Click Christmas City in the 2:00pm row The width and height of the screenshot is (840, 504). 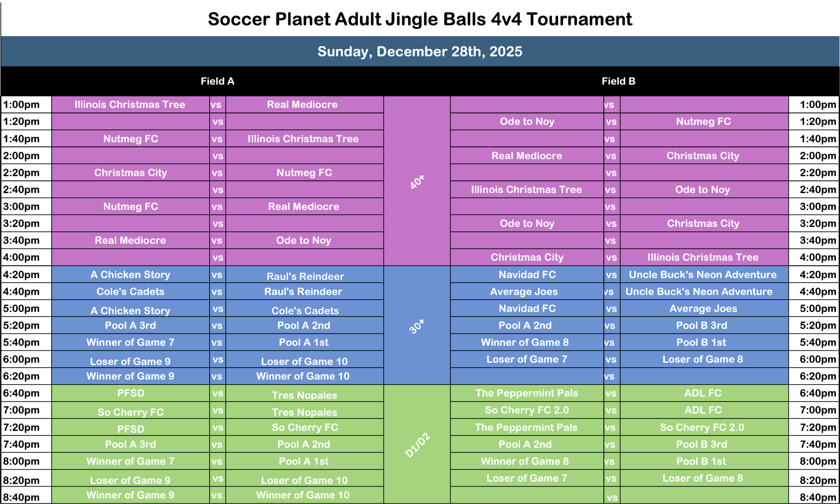(x=703, y=156)
